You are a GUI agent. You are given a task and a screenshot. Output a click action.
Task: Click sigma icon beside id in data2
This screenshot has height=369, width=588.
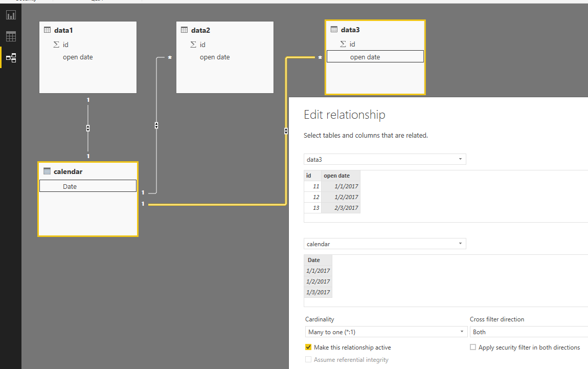click(193, 45)
